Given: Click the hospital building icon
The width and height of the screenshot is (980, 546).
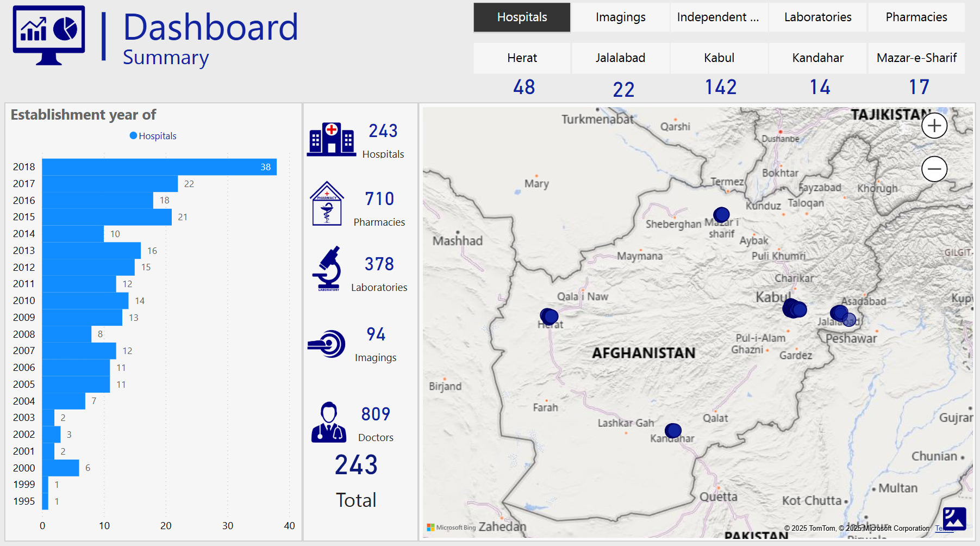Looking at the screenshot, I should pyautogui.click(x=331, y=140).
